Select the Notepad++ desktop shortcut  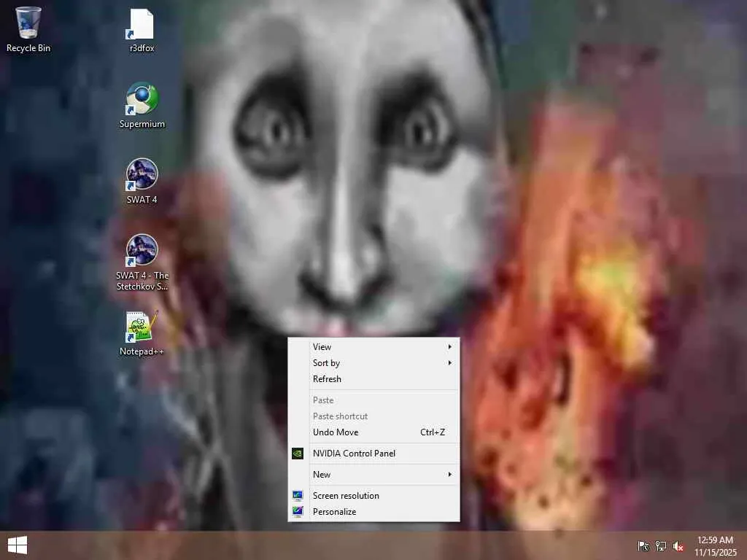point(142,333)
